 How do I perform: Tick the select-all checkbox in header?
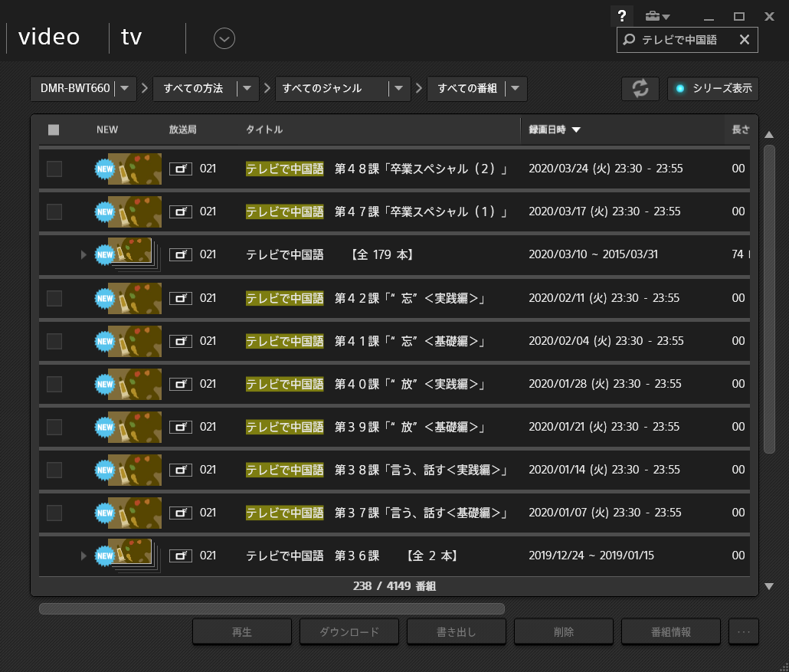(x=54, y=130)
